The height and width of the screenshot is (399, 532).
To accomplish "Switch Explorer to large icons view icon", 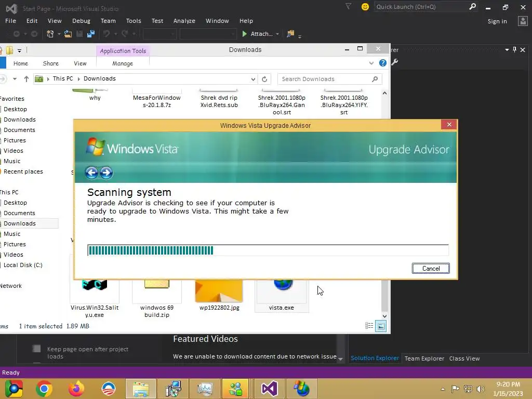I will 381,326.
